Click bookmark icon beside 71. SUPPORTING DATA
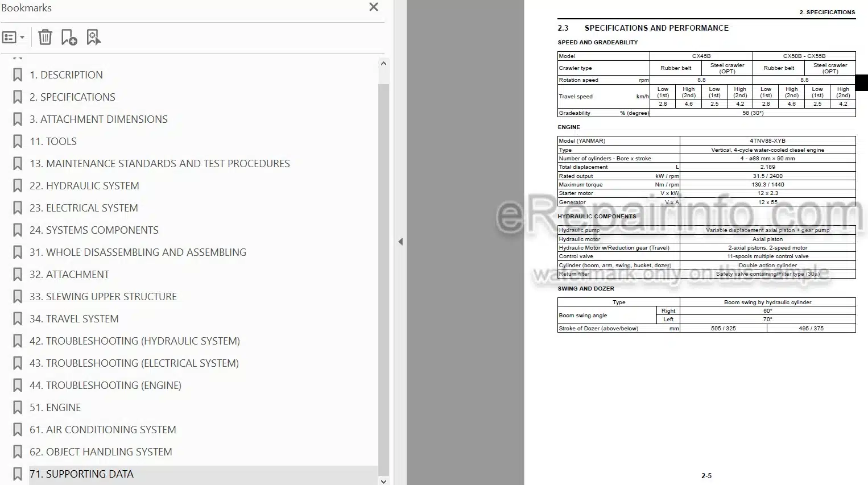The width and height of the screenshot is (868, 485). click(x=18, y=474)
